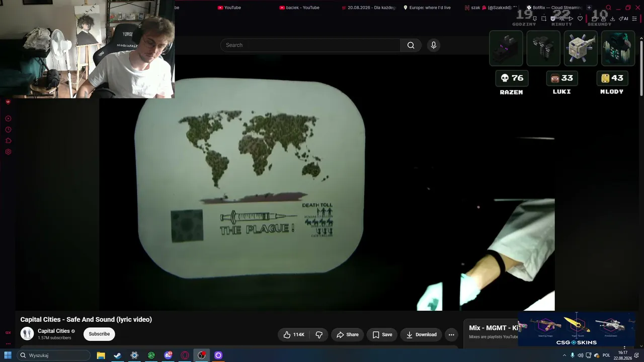The width and height of the screenshot is (644, 362).
Task: Dislike the video with thumbs-down icon
Action: 319,334
